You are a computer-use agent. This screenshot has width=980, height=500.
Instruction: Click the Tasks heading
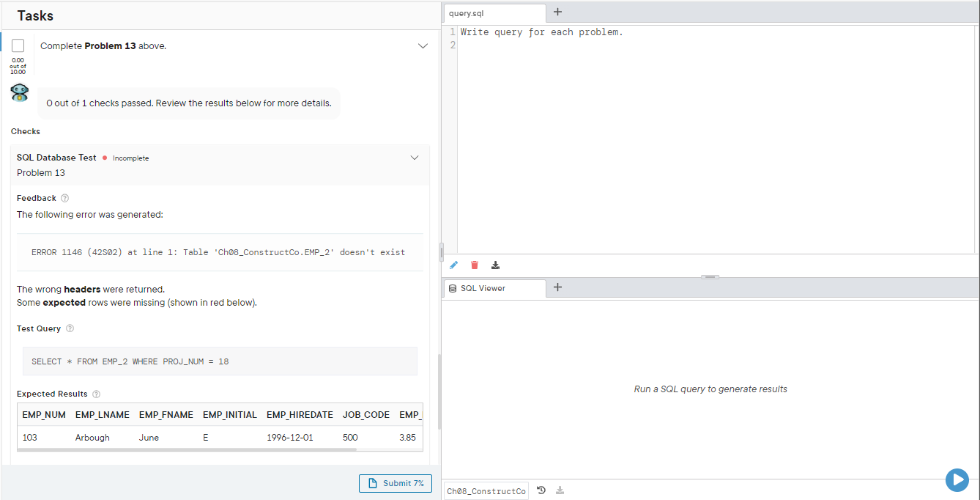35,15
